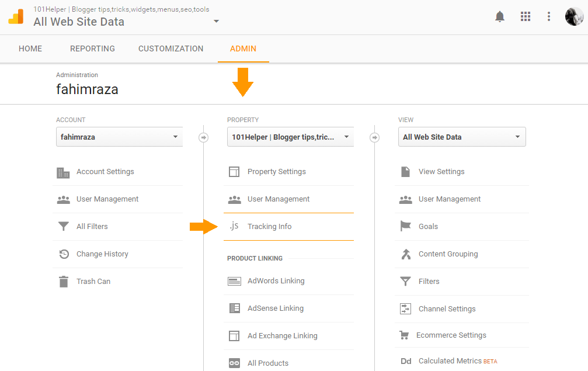Click the notifications bell

pos(500,16)
